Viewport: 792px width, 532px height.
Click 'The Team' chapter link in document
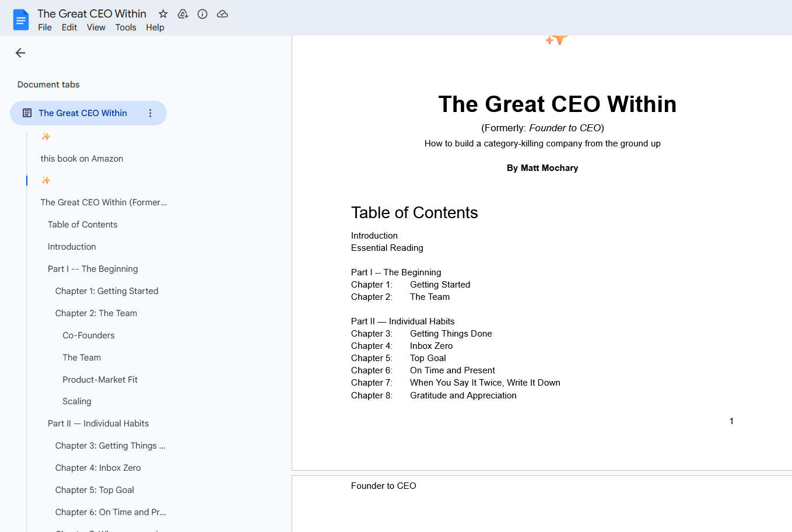point(430,297)
